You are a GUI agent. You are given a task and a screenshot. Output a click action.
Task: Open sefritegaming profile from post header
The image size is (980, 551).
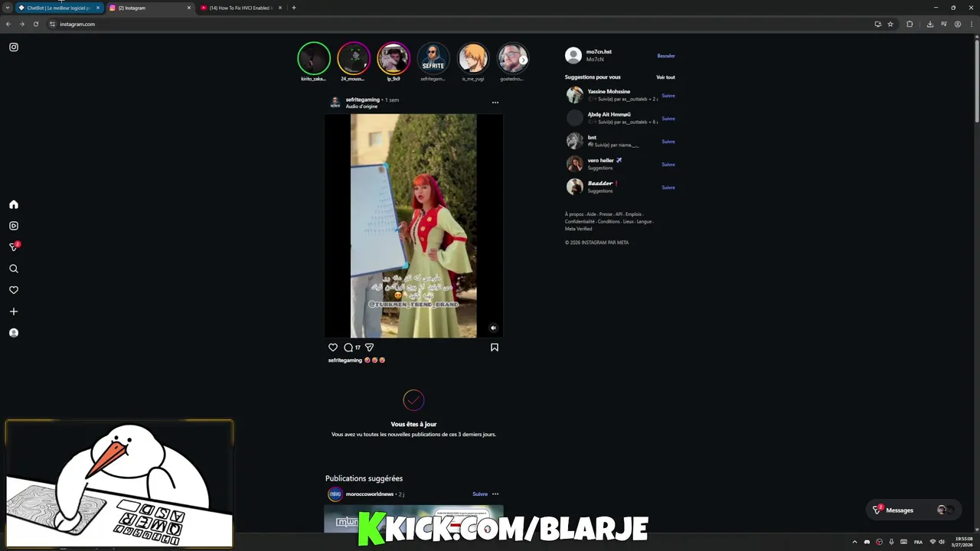[x=362, y=99]
